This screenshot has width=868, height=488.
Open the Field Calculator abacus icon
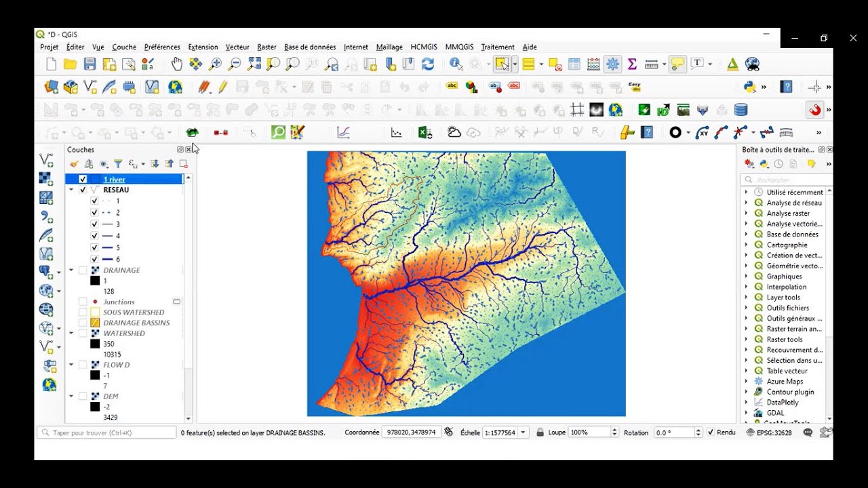tap(593, 64)
